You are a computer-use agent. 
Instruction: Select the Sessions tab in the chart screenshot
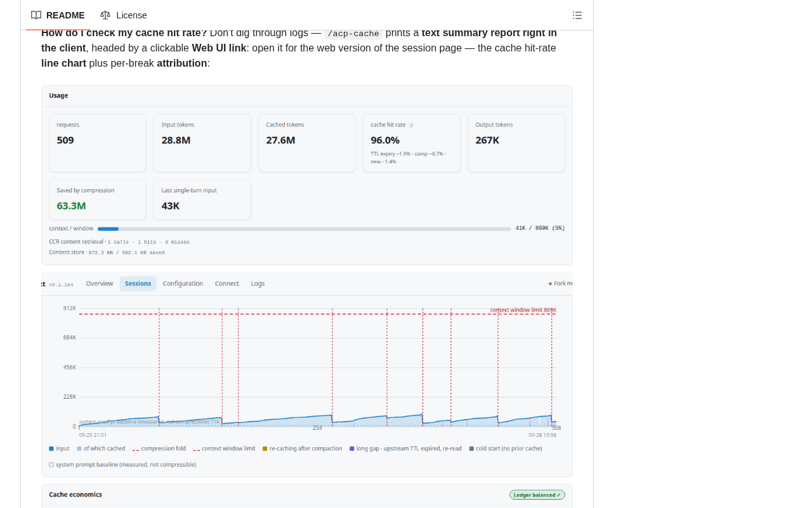coord(138,284)
